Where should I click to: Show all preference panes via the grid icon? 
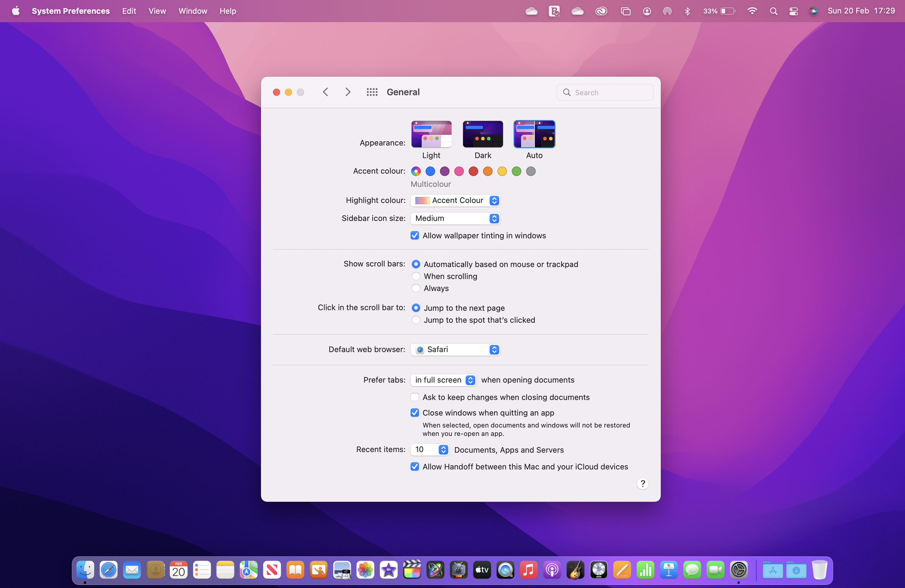[372, 92]
